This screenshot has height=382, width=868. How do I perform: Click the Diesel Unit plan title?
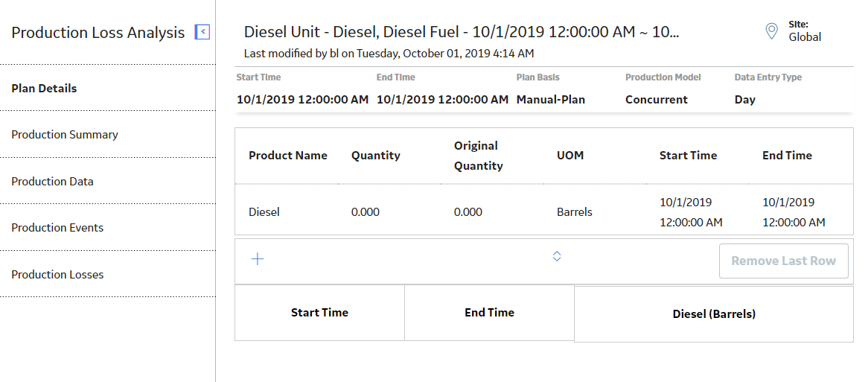tap(462, 32)
